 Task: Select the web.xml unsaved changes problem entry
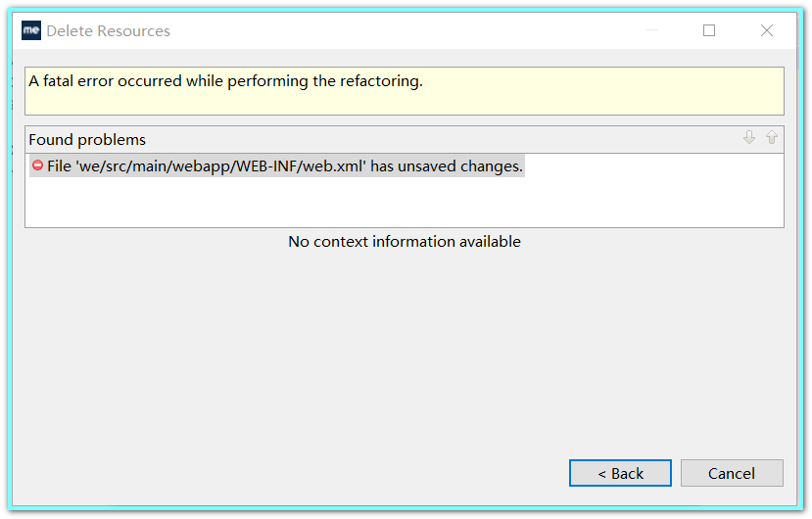coord(284,166)
